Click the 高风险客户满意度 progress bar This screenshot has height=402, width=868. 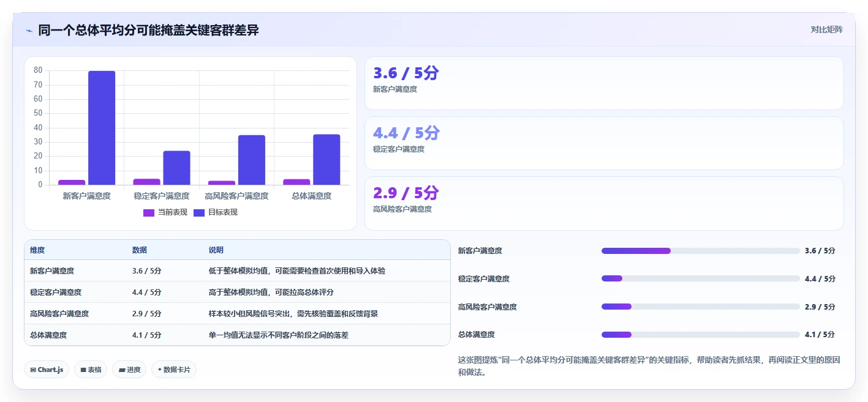tap(701, 307)
